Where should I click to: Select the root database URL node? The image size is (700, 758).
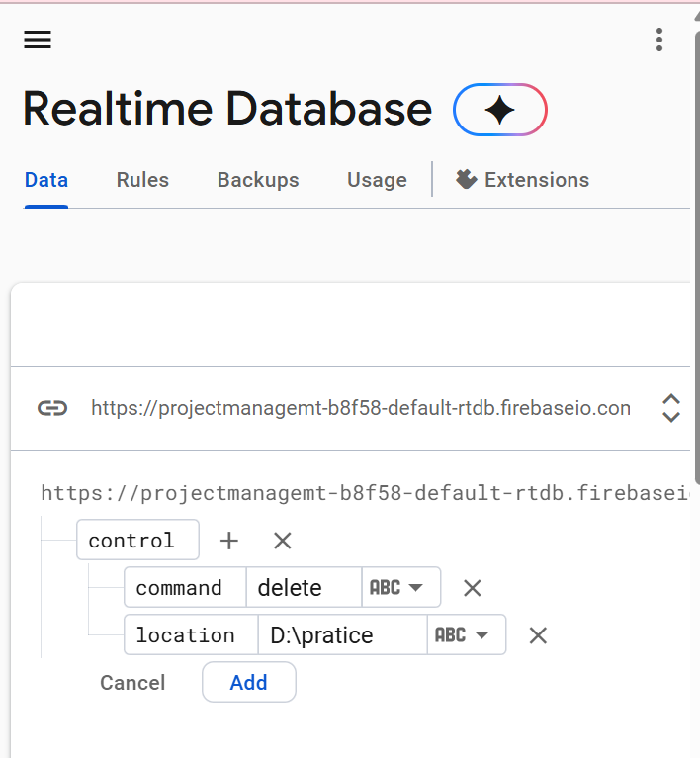pos(365,493)
